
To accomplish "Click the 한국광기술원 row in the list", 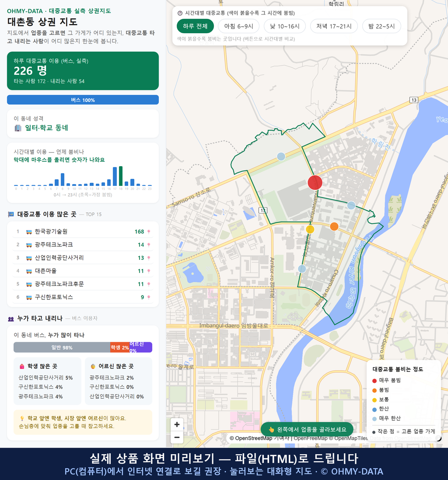I will pos(83,231).
